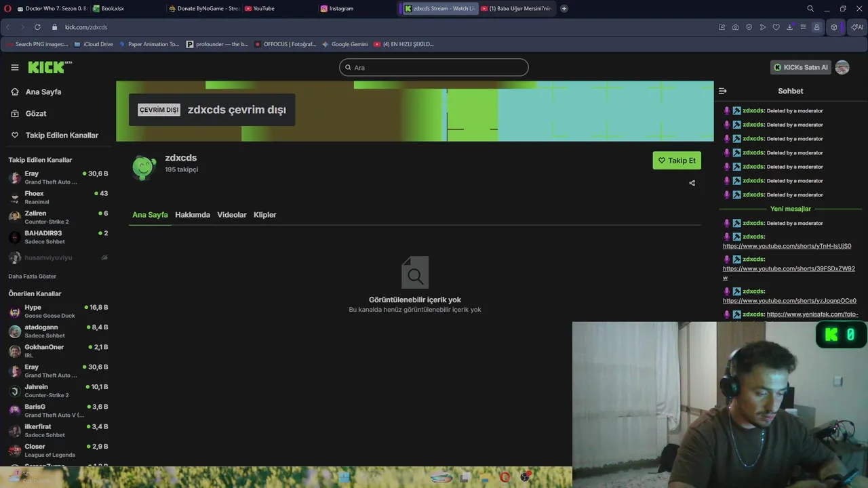Open youtube shorts link 39FSDxZW92w
This screenshot has height=488, width=868.
[789, 273]
